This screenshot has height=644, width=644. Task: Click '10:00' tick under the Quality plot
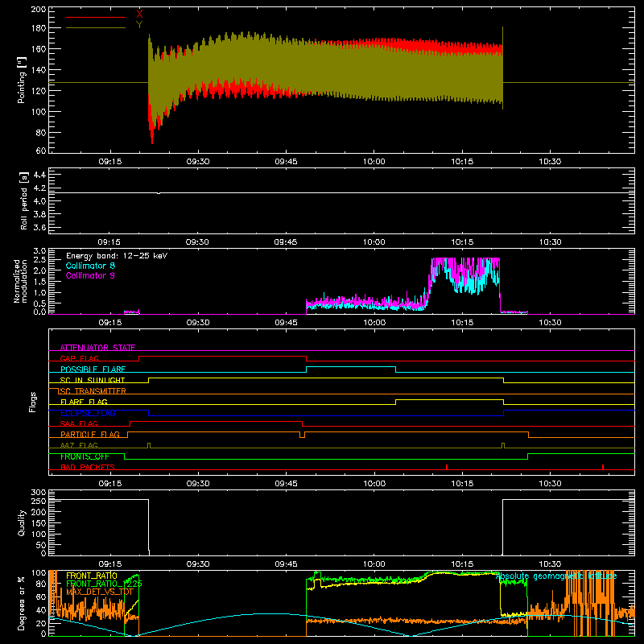[374, 564]
